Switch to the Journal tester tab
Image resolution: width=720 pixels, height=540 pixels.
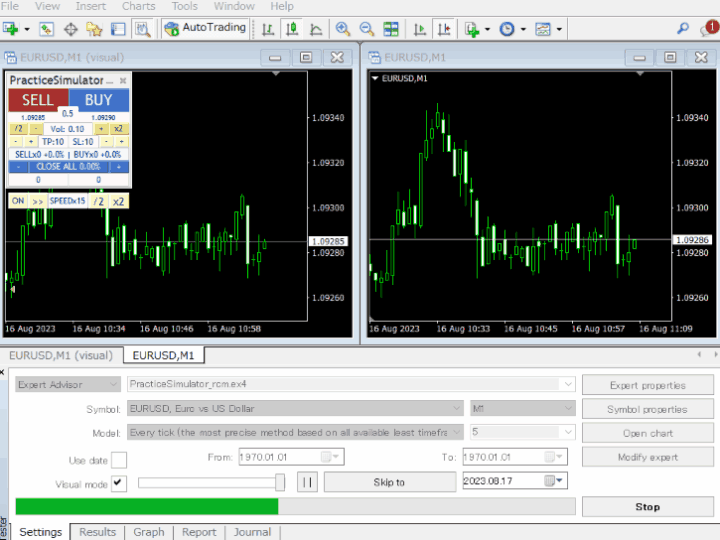(252, 532)
